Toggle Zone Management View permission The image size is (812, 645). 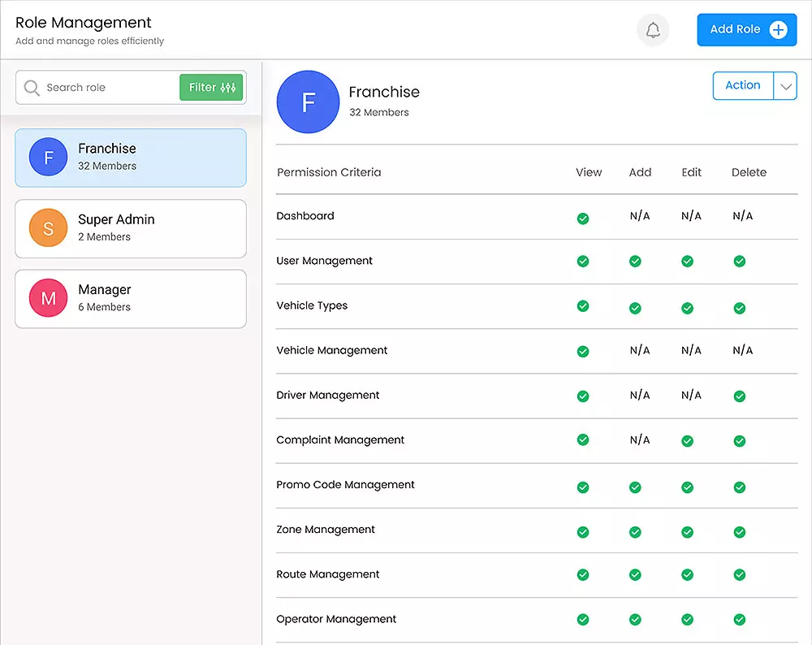[x=583, y=532]
